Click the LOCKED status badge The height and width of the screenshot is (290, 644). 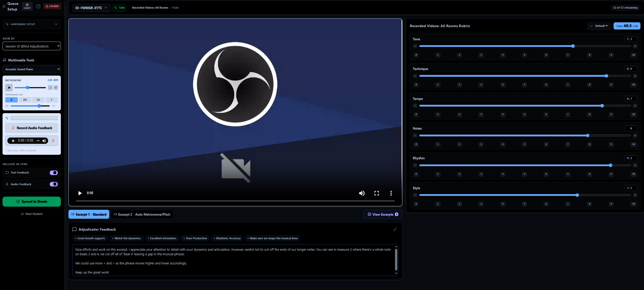point(52,6)
